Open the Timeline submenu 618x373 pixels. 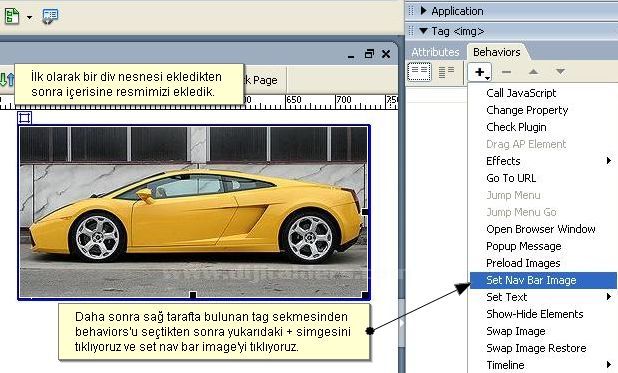coord(543,365)
